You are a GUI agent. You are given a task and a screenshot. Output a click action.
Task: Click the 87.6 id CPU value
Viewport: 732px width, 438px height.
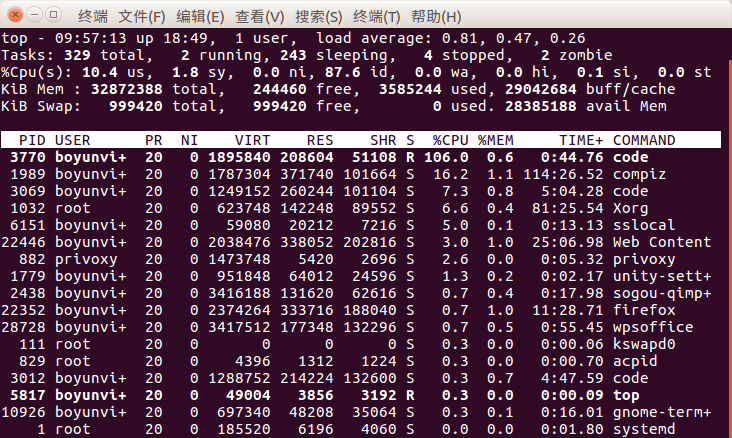coord(342,72)
